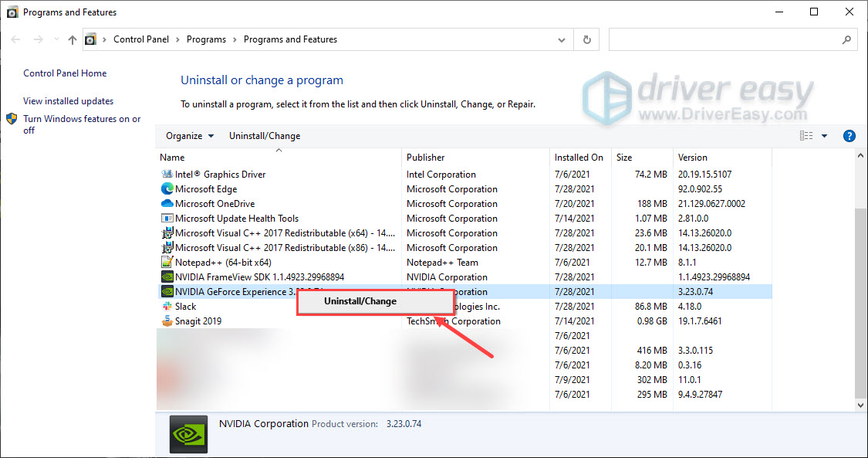Open the View installed updates link
The height and width of the screenshot is (458, 868).
68,100
